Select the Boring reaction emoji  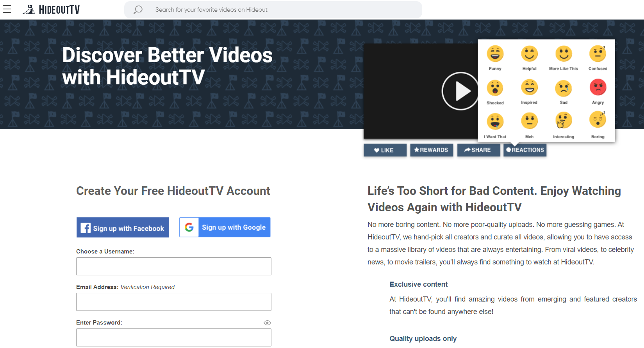(x=598, y=120)
